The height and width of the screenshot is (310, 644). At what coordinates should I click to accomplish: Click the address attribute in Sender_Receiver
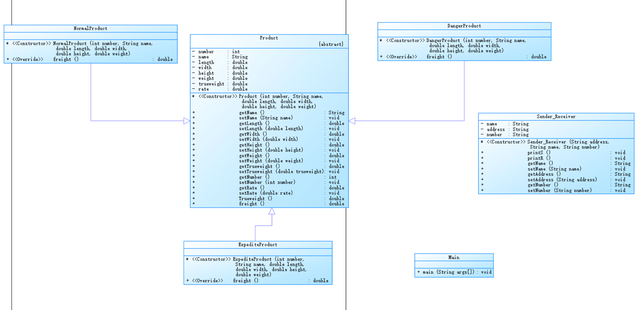tap(495, 130)
